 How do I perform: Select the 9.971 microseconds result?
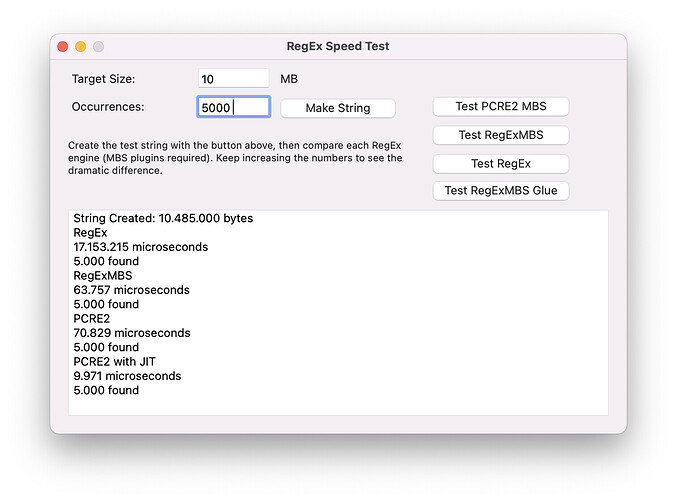click(x=127, y=376)
